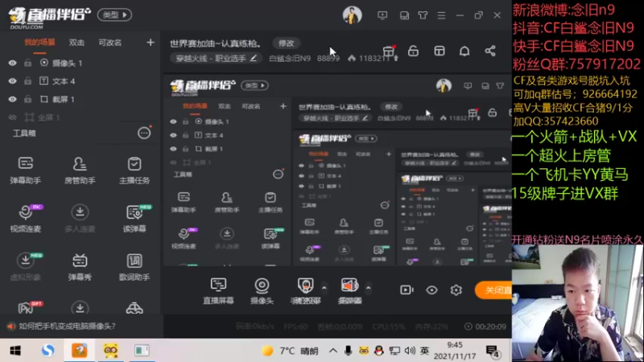Open the 弹幕助手 tool
This screenshot has width=644, height=362.
click(26, 170)
